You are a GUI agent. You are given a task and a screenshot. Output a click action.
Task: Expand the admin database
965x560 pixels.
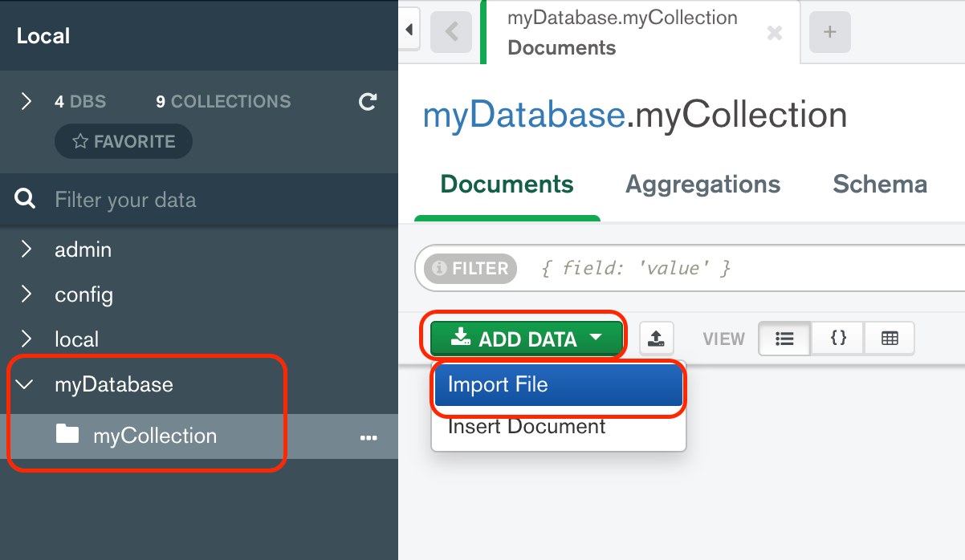[x=26, y=250]
